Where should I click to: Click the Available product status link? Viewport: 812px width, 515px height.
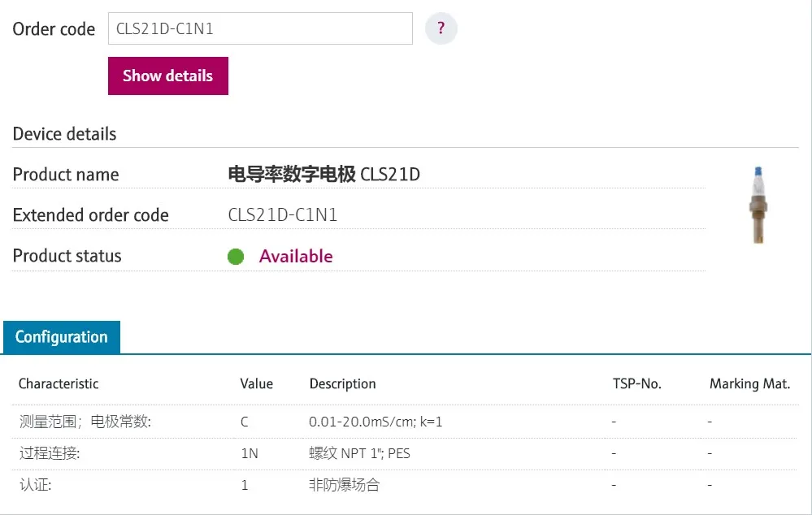coord(296,256)
